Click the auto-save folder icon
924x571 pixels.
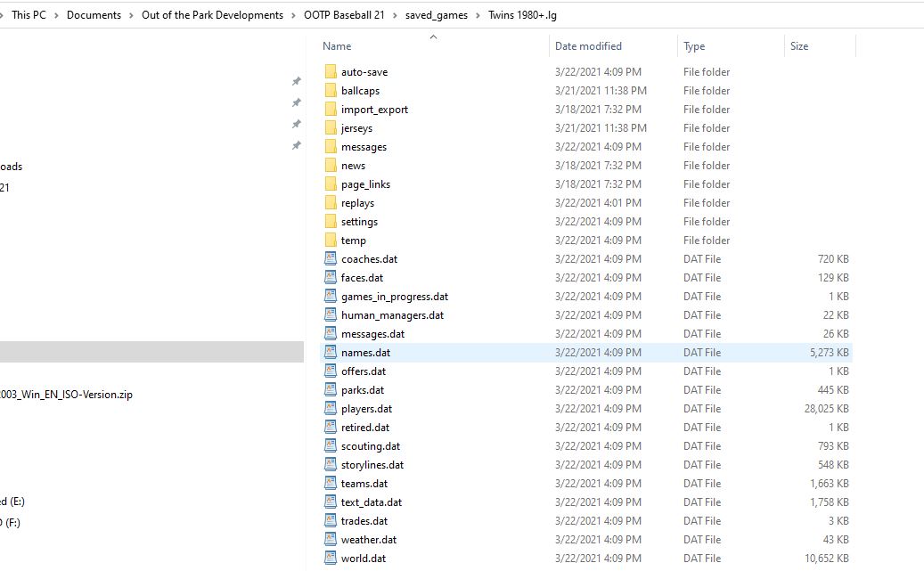pyautogui.click(x=331, y=72)
